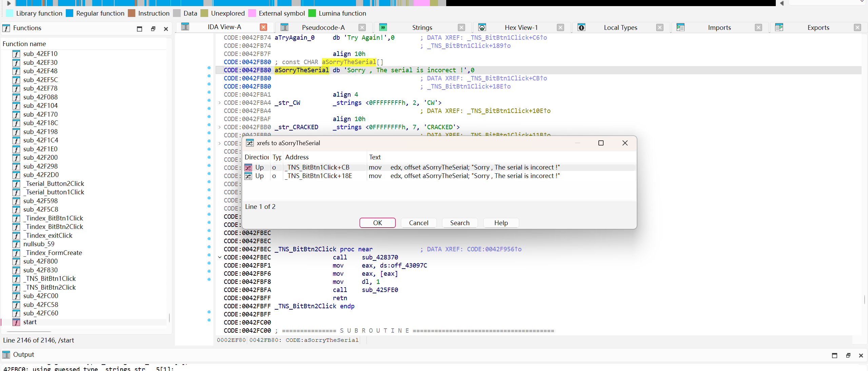Click the Output panel header icon
Image resolution: width=868 pixels, height=371 pixels.
pos(6,355)
